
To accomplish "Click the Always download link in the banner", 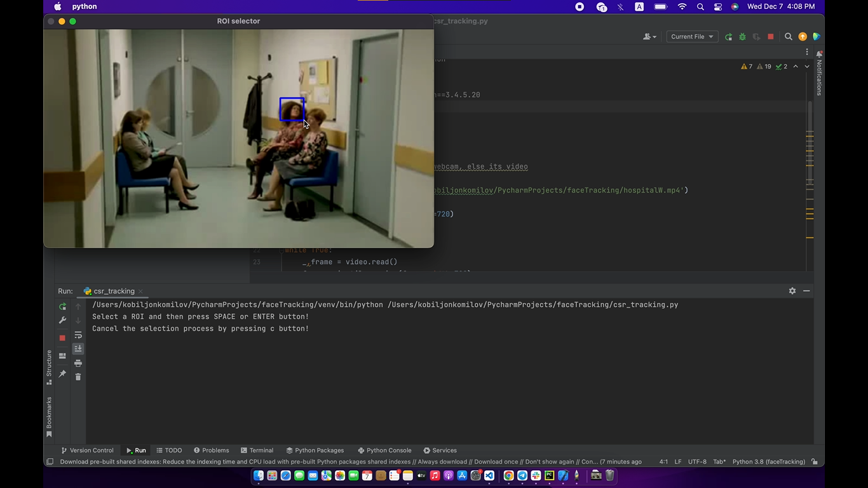I will click(x=442, y=461).
